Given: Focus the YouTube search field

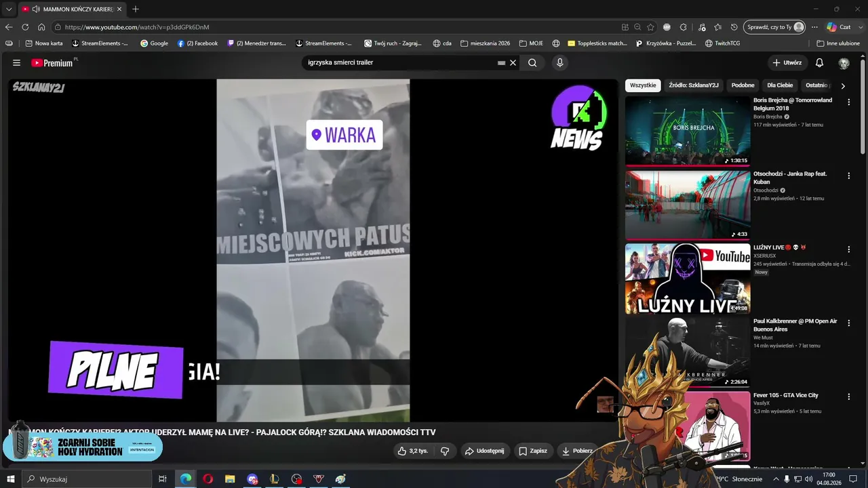Looking at the screenshot, I should (400, 62).
